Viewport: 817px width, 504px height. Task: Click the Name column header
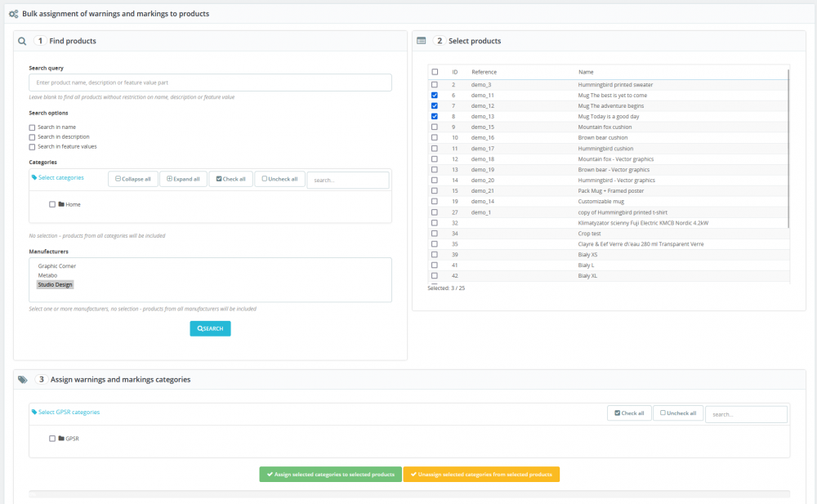tap(586, 72)
